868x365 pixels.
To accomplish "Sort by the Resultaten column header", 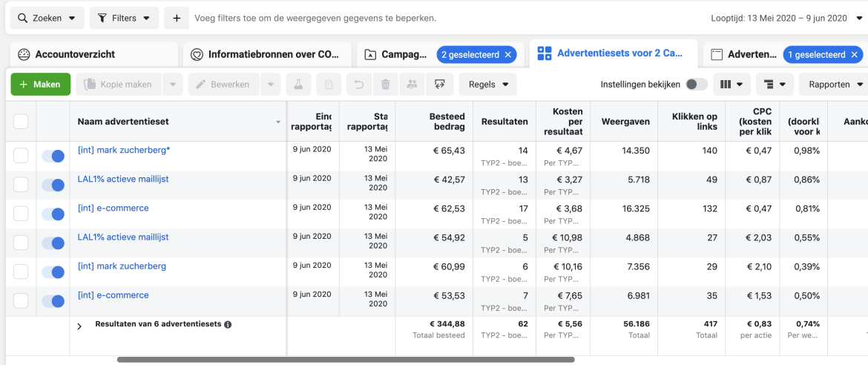I will 504,122.
